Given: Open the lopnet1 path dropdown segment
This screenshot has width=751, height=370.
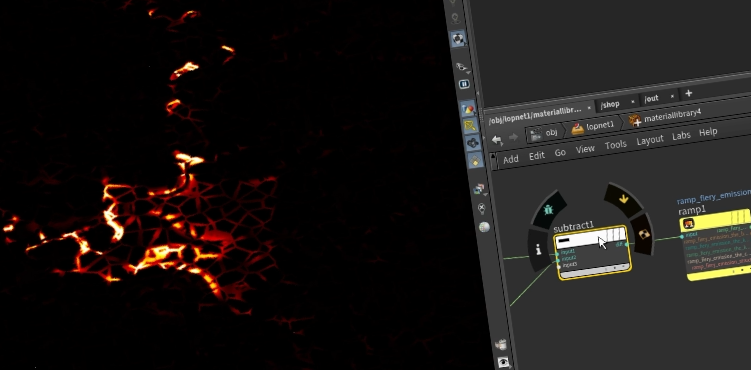Looking at the screenshot, I should tap(593, 126).
